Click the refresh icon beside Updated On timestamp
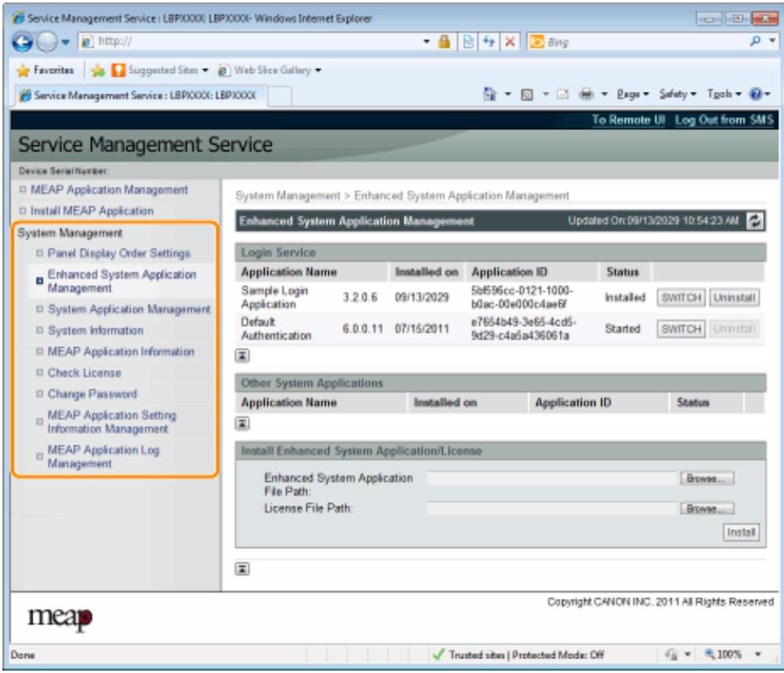 pyautogui.click(x=755, y=221)
